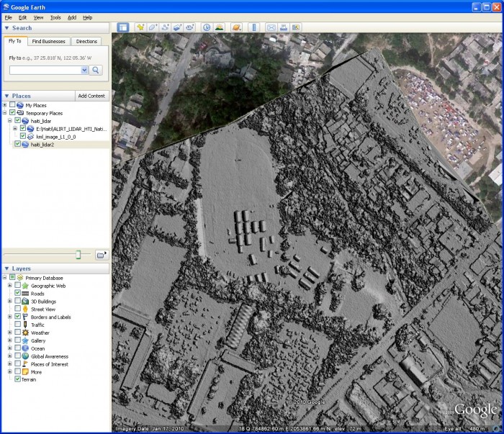Add a path using toolbar icon
504x434 pixels.
pos(165,27)
